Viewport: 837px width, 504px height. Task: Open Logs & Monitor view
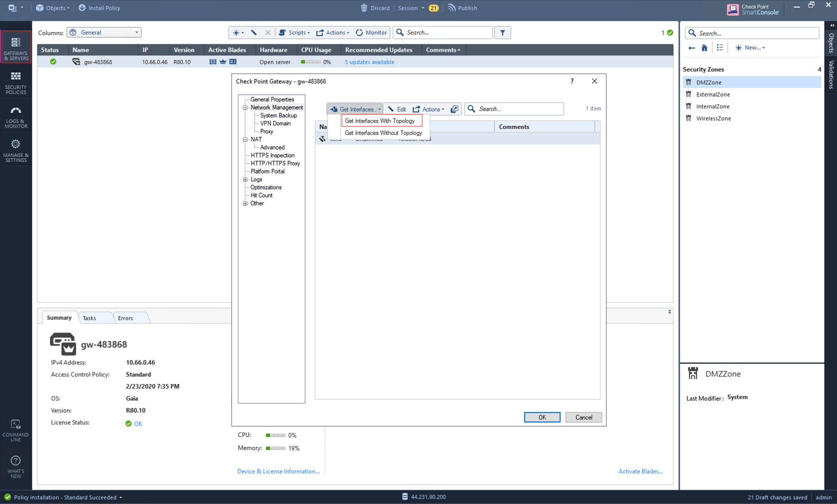click(15, 116)
